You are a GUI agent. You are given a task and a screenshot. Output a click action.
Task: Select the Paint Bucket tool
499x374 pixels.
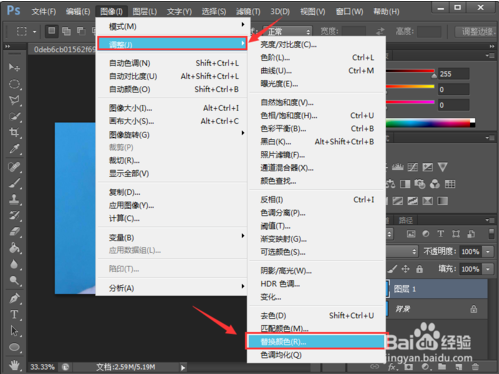tap(14, 248)
